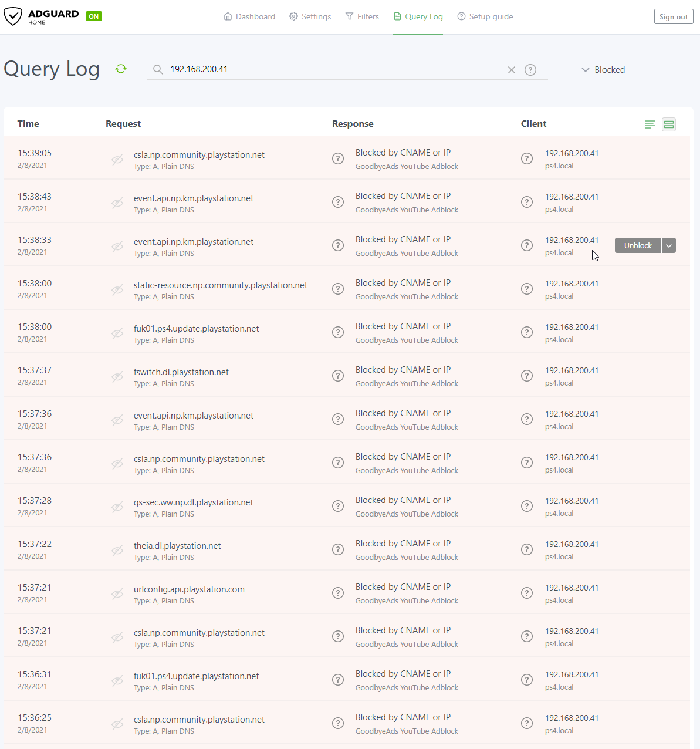Image resolution: width=700 pixels, height=749 pixels.
Task: Show response info for fswitch.dl.playstation.net row
Action: pyautogui.click(x=338, y=376)
